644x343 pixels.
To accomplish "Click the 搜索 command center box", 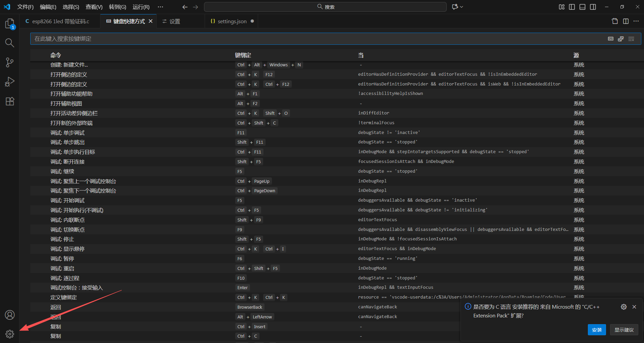I will point(325,7).
